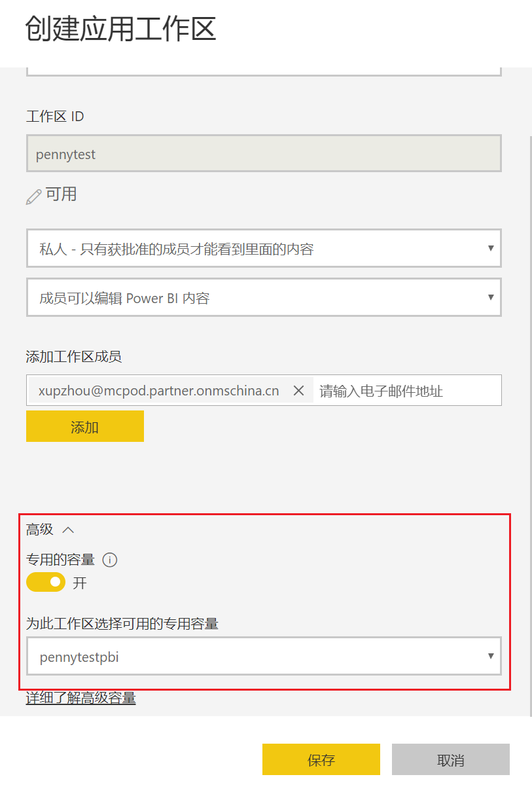The image size is (532, 798).
Task: Click the 开 label beside the toggle
Action: [x=80, y=583]
